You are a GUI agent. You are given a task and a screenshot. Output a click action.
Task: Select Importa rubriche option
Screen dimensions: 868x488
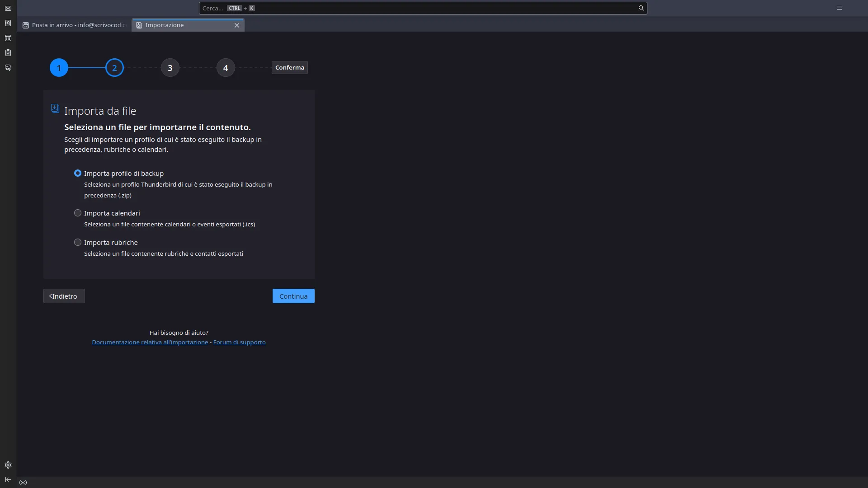[x=77, y=242]
